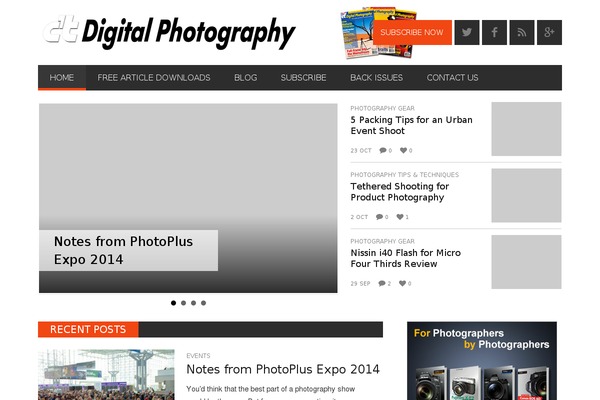Click thumbnail beside 5 Packing Tips article

tap(526, 129)
